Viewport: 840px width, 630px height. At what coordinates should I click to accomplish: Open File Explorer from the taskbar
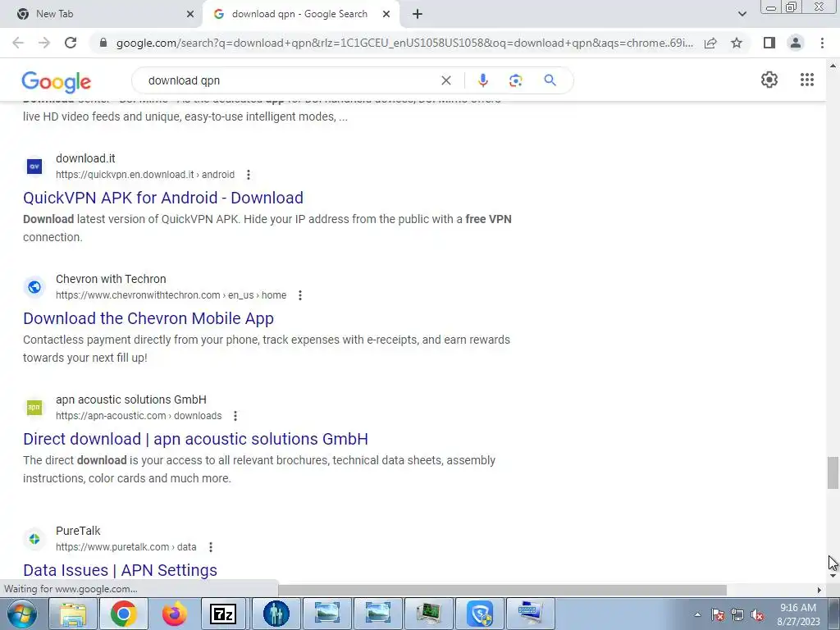tap(73, 614)
